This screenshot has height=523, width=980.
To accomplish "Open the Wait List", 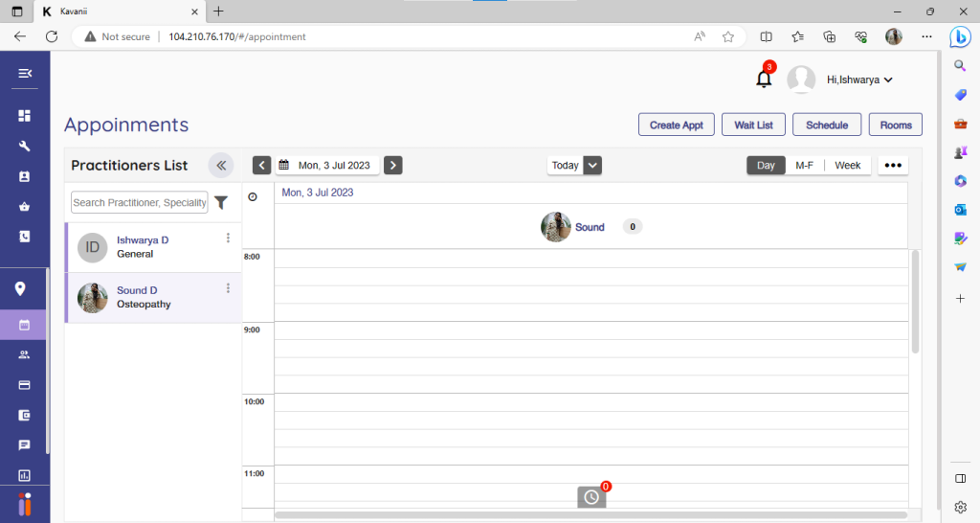I will (x=753, y=125).
